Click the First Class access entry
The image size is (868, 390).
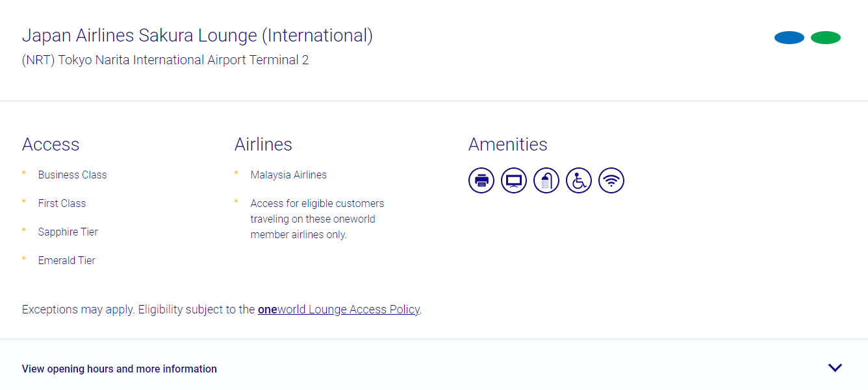point(62,203)
